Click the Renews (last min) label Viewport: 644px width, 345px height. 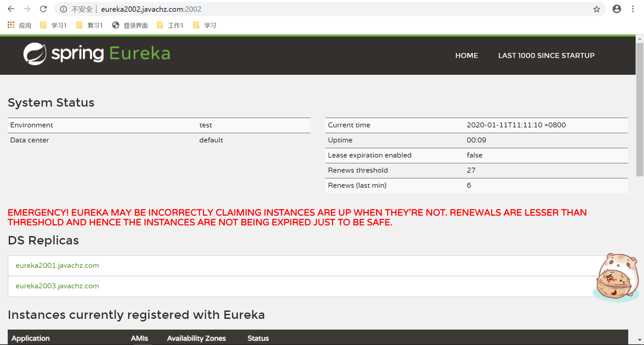pos(357,185)
